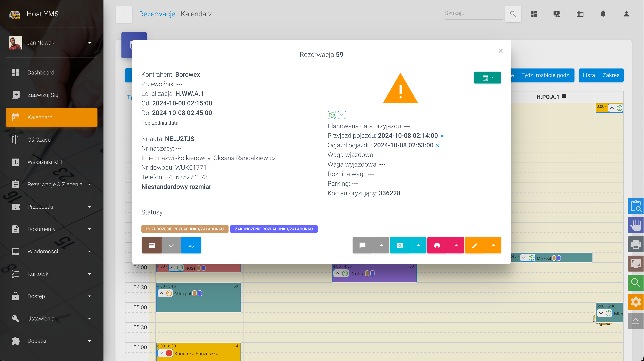Open the green calendar dropdown
Viewport: 644px width, 361px height.
487,78
